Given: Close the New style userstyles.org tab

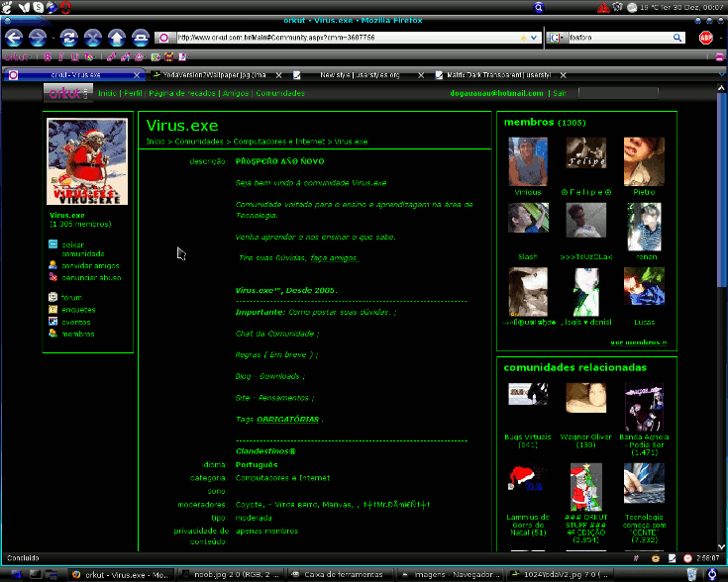Looking at the screenshot, I should (421, 74).
